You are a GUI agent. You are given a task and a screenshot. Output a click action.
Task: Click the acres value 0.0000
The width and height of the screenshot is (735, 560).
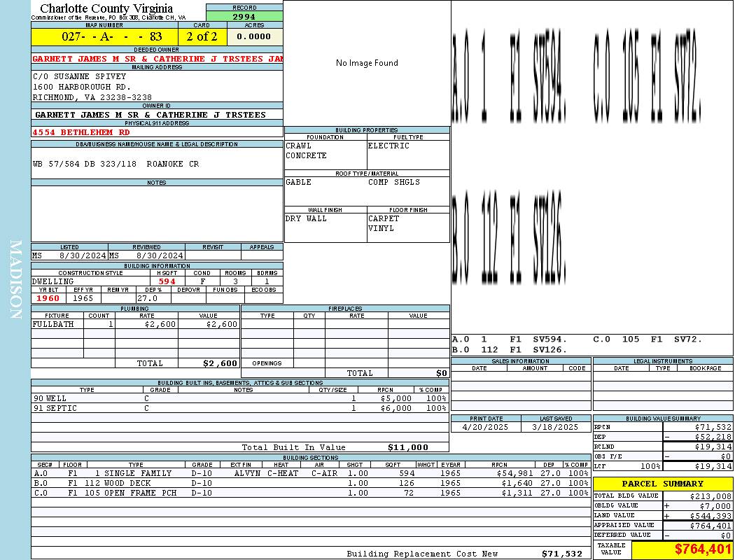tap(253, 36)
